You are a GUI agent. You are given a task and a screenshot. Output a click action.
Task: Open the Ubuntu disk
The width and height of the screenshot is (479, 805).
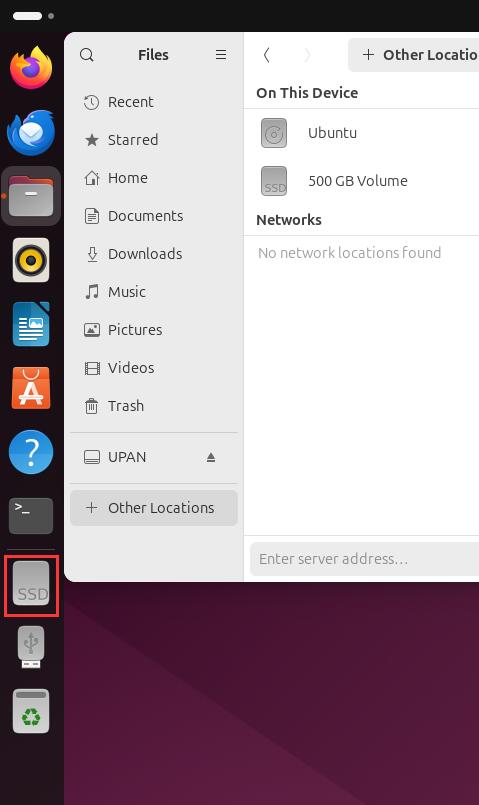tap(361, 133)
